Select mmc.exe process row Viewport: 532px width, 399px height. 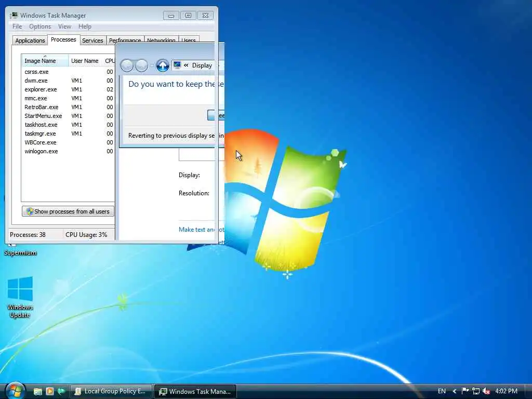[69, 98]
